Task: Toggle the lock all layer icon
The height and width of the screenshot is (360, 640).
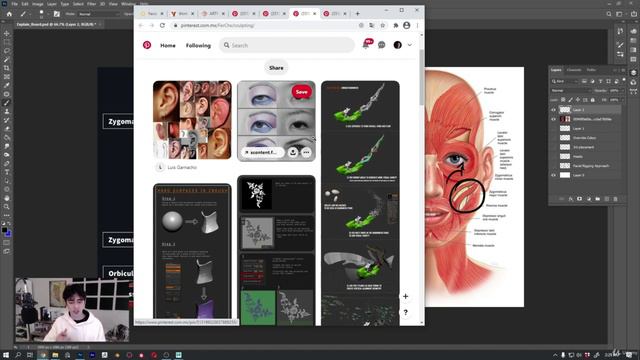Action: point(593,100)
